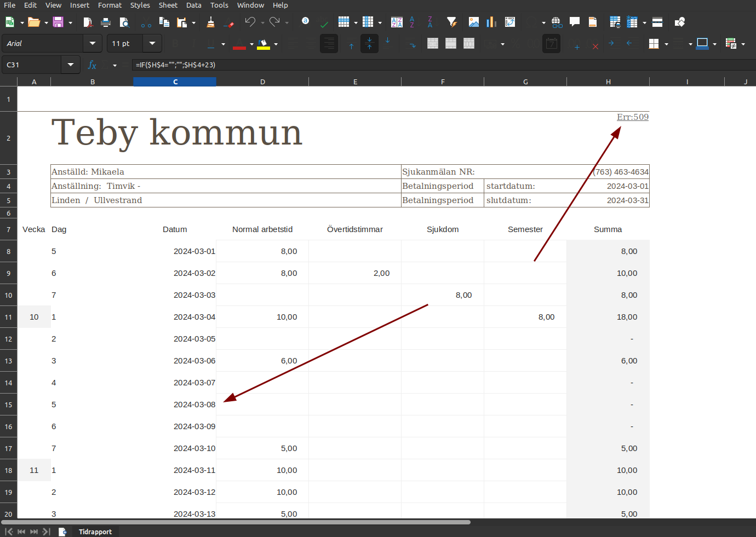Viewport: 756px width, 537px height.
Task: Show the draw functions shapes icon
Action: click(x=680, y=22)
